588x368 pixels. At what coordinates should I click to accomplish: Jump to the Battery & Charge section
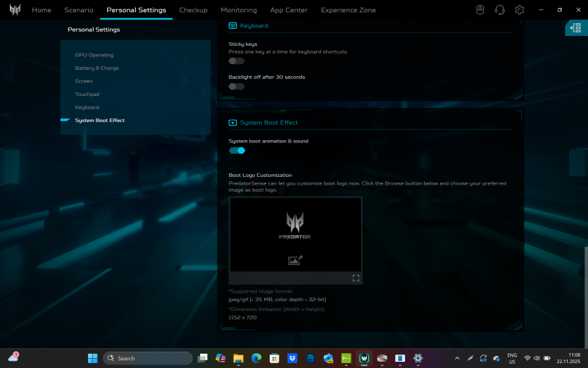click(x=97, y=68)
